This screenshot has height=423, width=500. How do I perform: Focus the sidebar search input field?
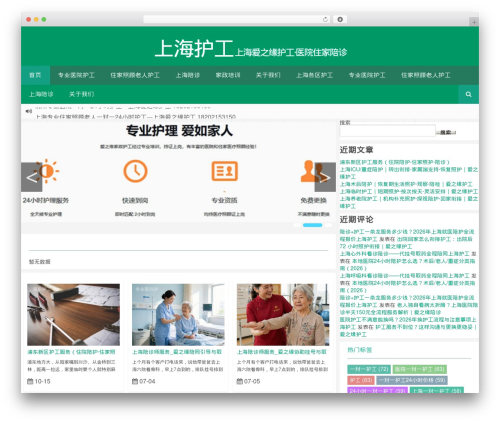(388, 131)
